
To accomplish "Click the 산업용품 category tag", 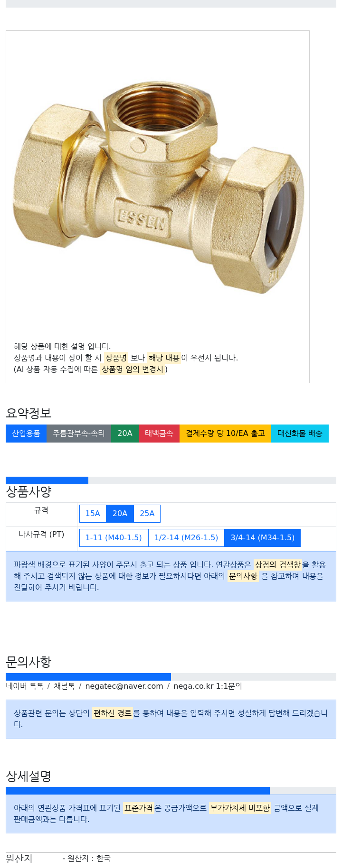I will tap(26, 434).
